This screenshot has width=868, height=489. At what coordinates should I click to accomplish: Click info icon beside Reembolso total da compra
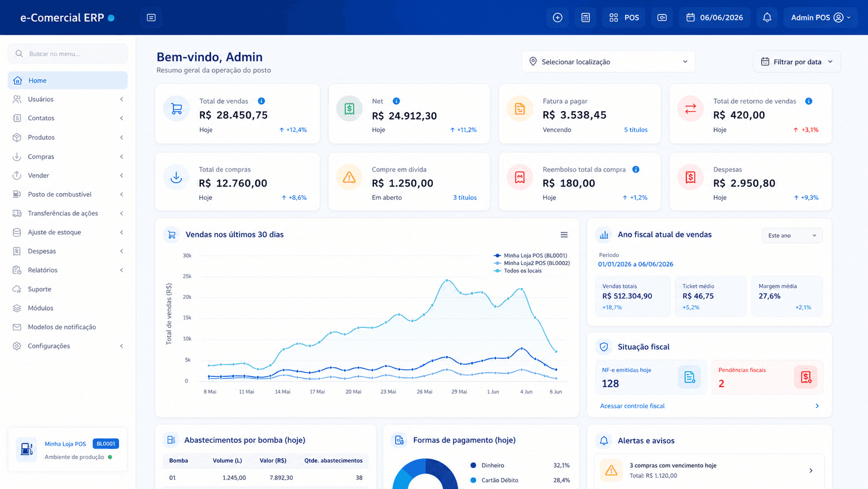[636, 169]
